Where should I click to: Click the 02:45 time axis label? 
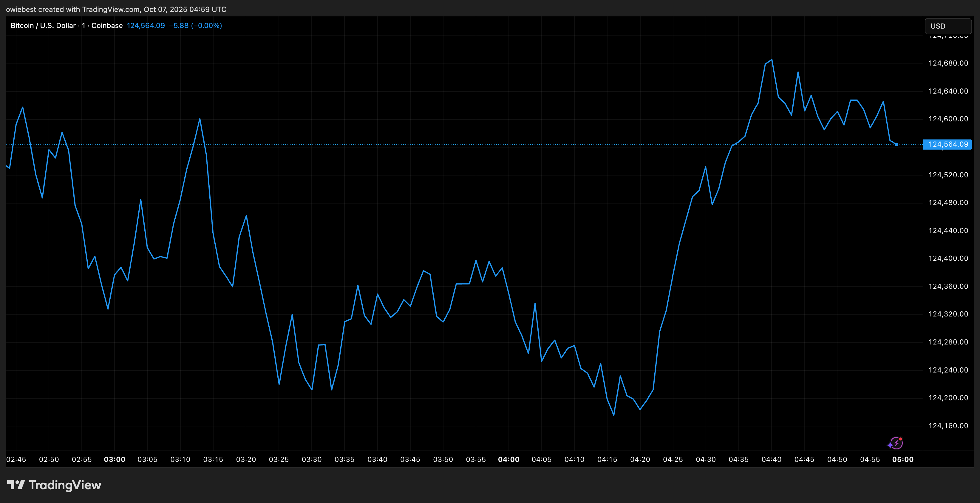click(x=16, y=459)
